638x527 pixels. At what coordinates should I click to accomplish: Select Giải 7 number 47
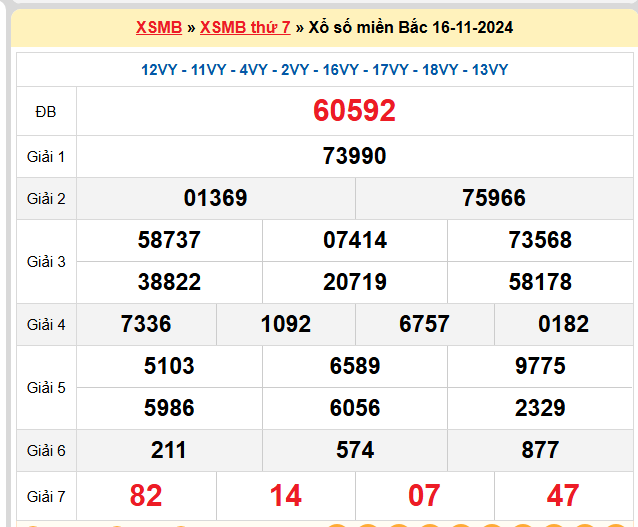point(563,496)
